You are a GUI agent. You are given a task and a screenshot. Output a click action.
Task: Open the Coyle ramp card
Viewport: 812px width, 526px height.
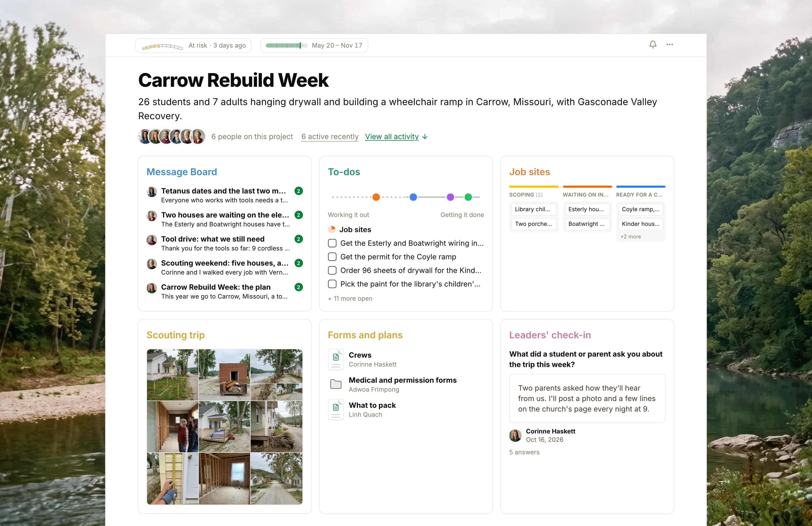(641, 209)
